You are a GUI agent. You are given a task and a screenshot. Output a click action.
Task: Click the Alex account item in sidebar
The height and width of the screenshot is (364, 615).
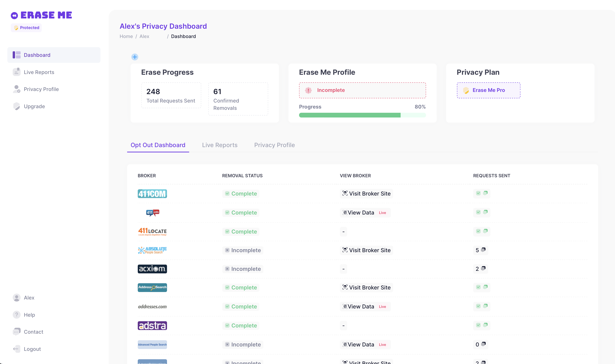pos(54,297)
